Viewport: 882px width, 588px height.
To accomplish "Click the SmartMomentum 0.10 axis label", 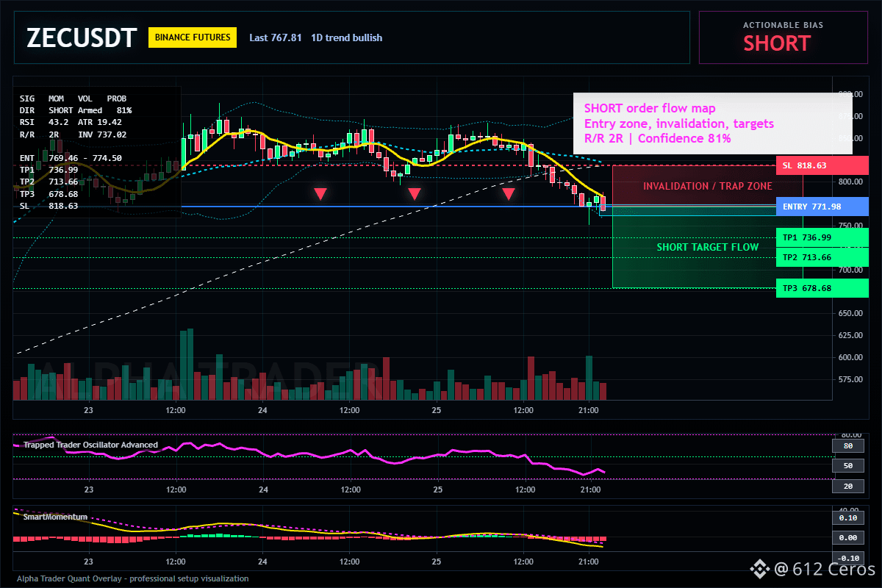I will tap(847, 517).
